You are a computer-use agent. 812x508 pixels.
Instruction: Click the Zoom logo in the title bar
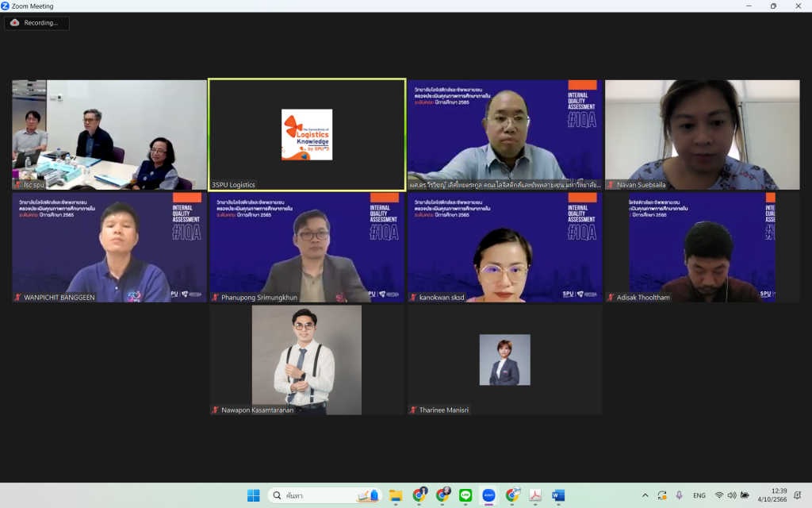(6, 6)
